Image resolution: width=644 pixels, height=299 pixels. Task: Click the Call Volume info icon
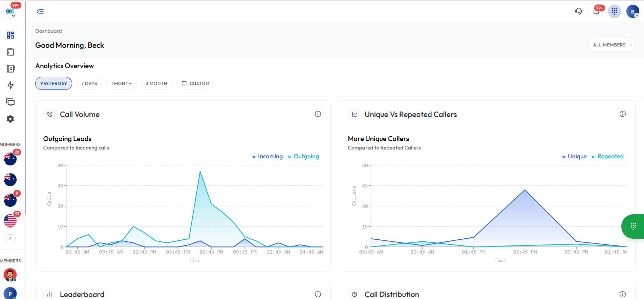click(x=318, y=114)
